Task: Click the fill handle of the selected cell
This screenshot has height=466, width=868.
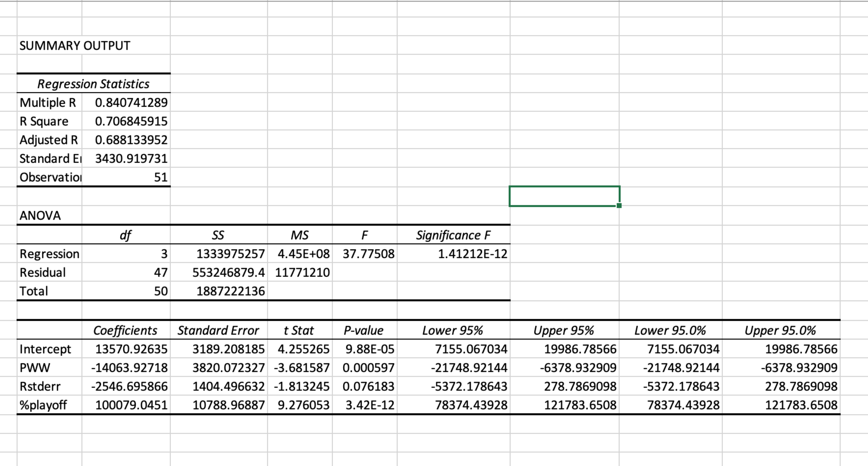Action: 619,206
